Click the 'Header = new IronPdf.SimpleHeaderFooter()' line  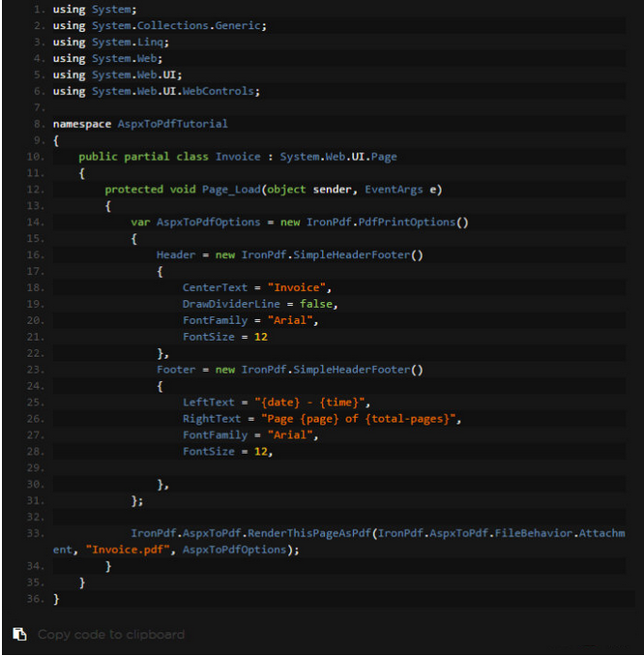coord(290,254)
